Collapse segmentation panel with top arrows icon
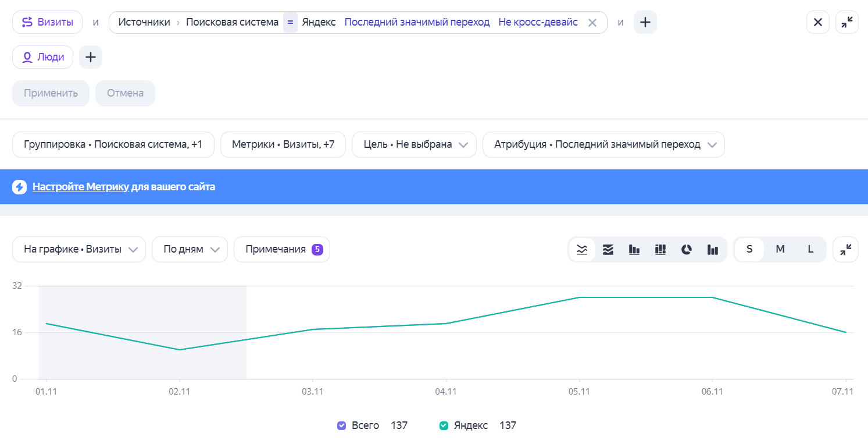The image size is (868, 440). point(847,22)
